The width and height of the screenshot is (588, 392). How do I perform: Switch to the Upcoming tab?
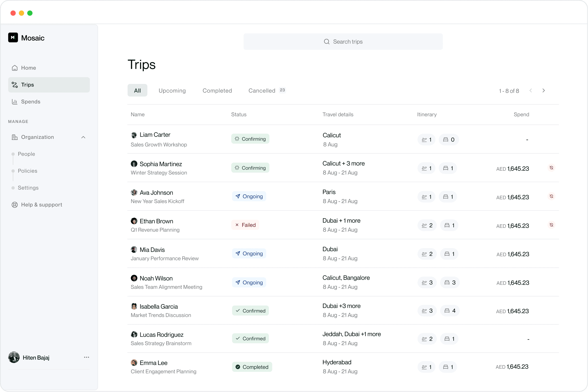172,90
